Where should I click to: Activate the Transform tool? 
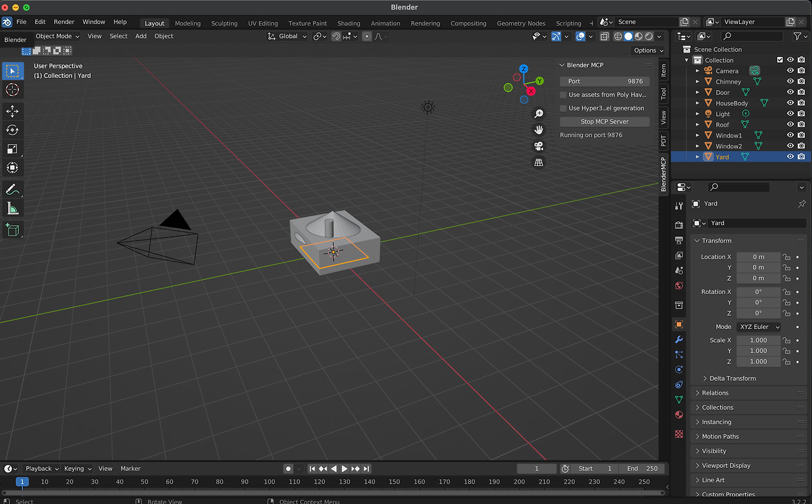tap(12, 168)
